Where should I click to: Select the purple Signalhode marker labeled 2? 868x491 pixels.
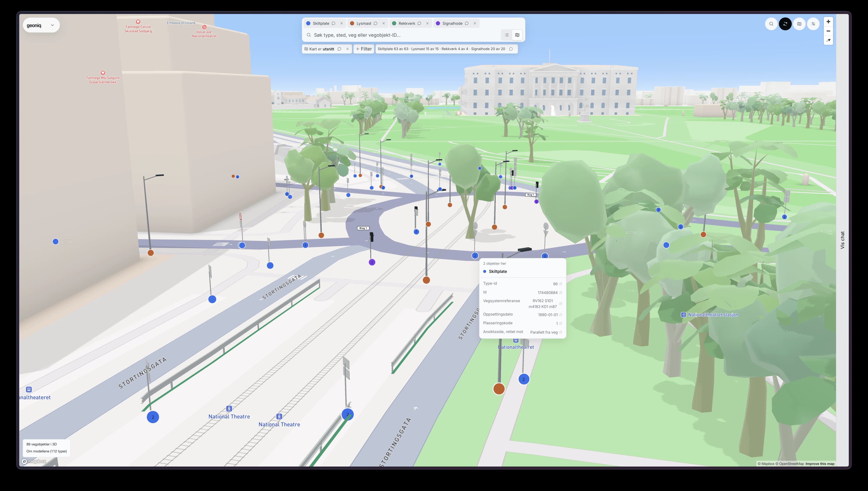point(372,262)
